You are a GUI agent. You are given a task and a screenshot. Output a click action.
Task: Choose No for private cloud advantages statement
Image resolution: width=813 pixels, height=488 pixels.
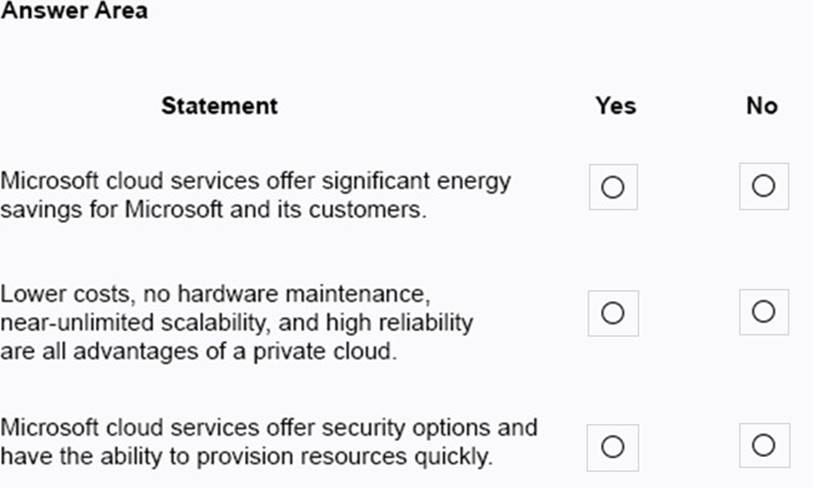pos(763,312)
